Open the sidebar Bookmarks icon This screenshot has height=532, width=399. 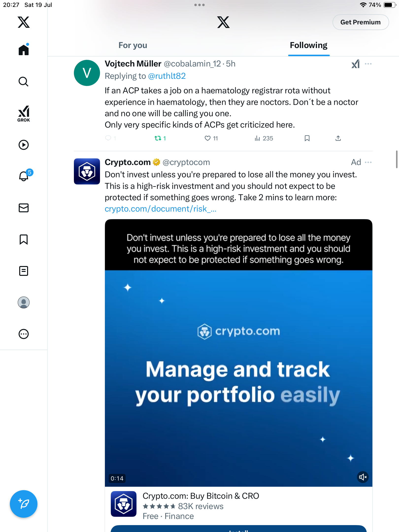point(24,239)
